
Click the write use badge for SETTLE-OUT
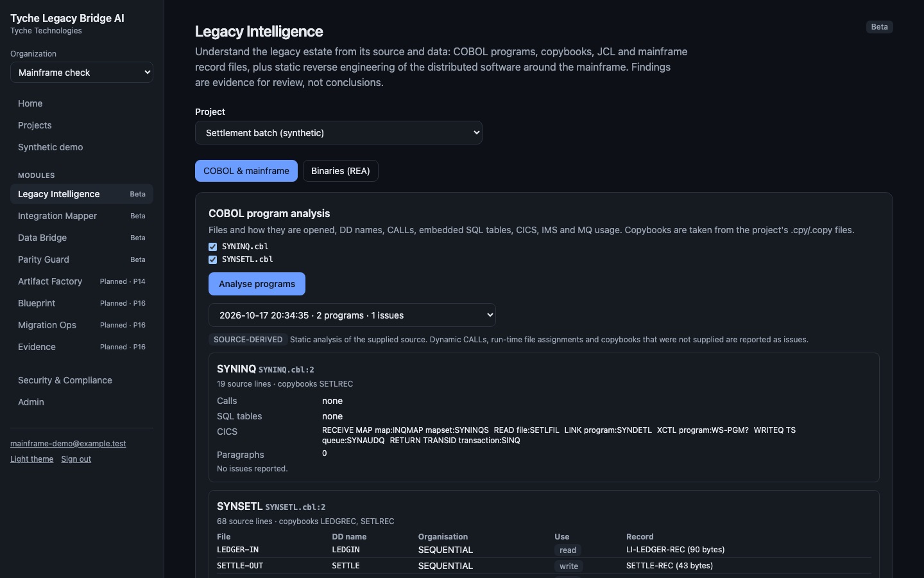[x=569, y=566]
